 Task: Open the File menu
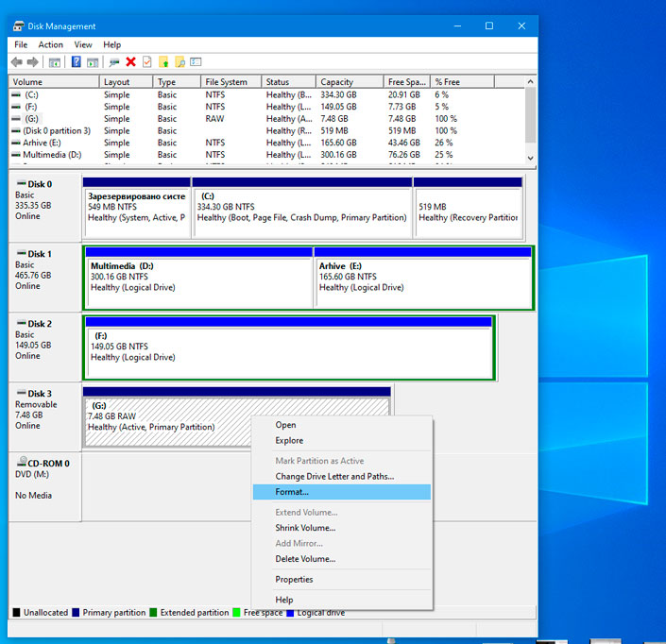pos(21,44)
